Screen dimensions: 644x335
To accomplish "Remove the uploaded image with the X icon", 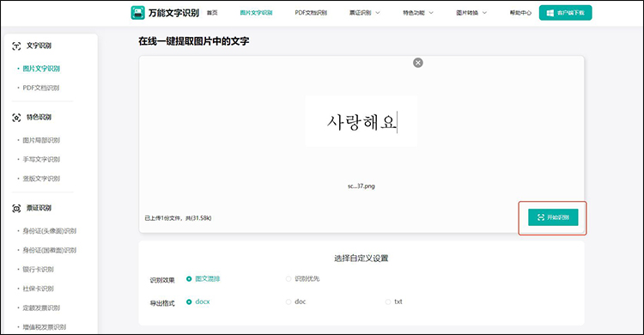I will point(418,63).
